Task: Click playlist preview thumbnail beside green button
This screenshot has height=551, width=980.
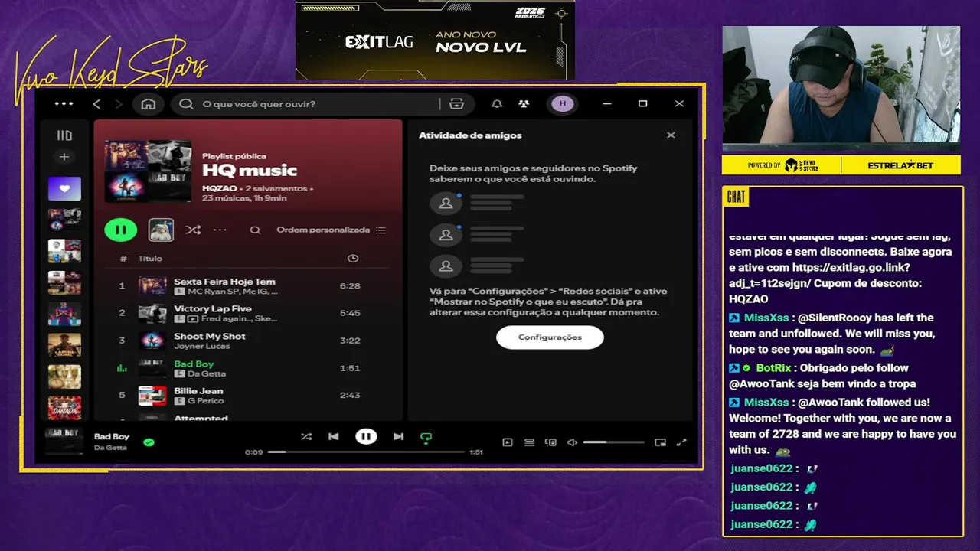Action: pyautogui.click(x=161, y=230)
